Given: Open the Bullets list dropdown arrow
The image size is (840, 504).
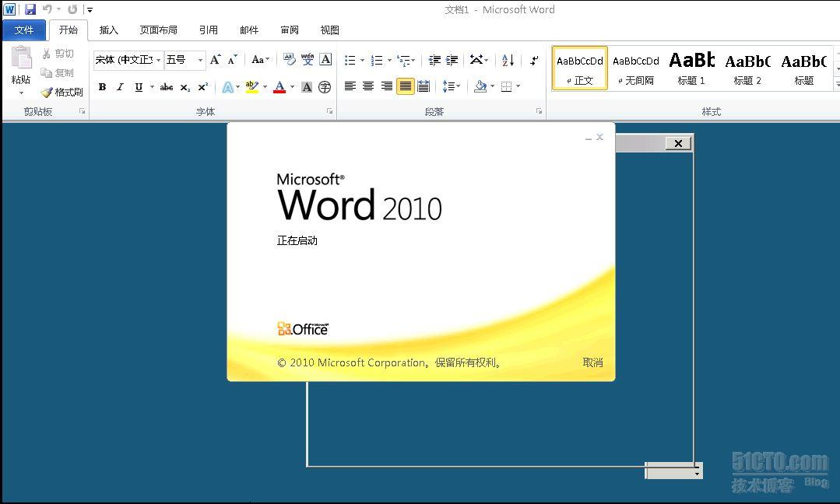Looking at the screenshot, I should tap(362, 60).
